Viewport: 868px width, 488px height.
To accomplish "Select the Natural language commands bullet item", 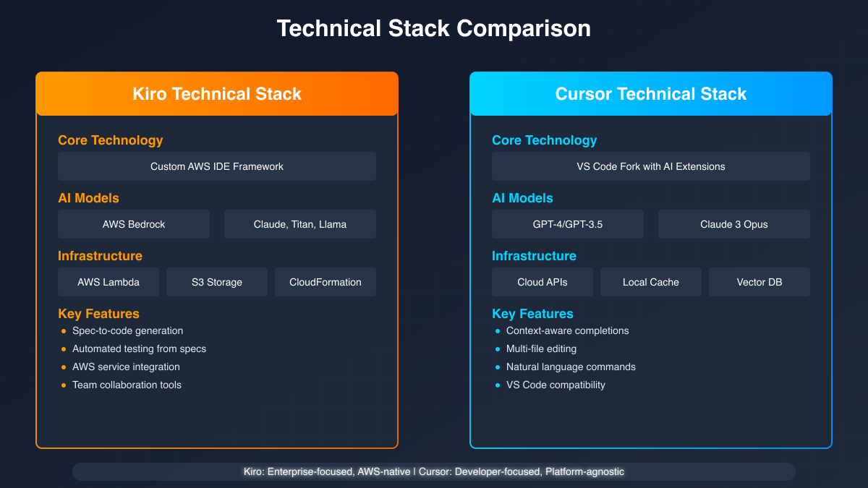I will [x=571, y=367].
